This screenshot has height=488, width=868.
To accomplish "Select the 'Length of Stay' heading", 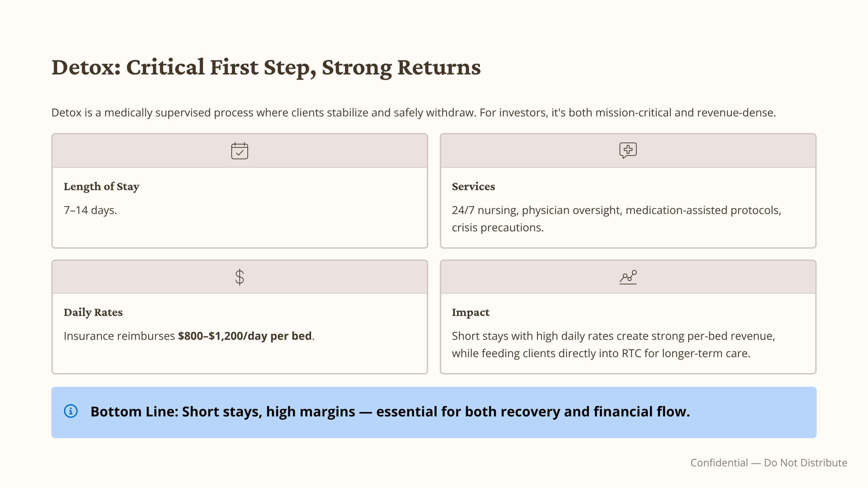I will tap(101, 187).
